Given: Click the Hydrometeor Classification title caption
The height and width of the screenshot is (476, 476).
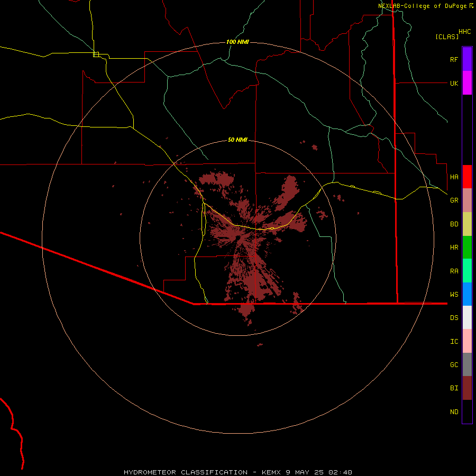Looking at the screenshot, I should 186,472.
